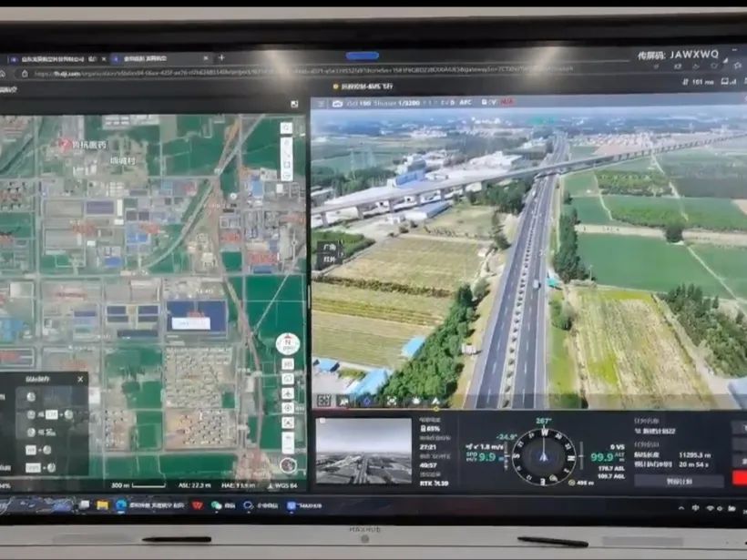Open the dropdown in floating panel's bottom row
The image size is (747, 560).
tap(35, 467)
